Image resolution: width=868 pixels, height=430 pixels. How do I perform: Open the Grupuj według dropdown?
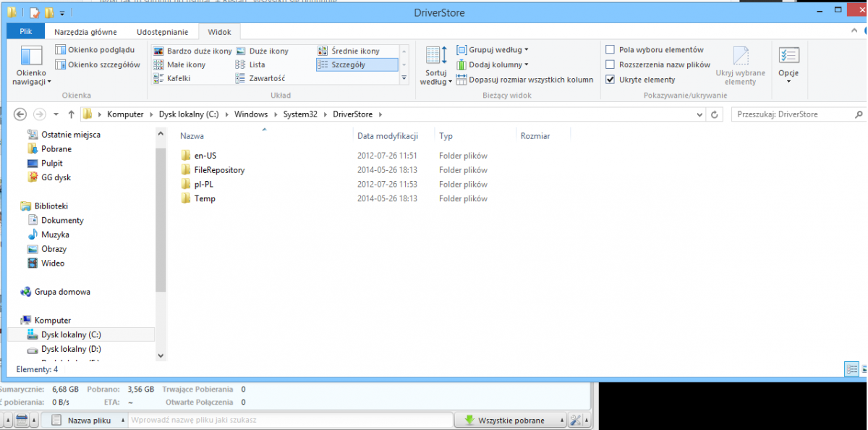click(492, 50)
